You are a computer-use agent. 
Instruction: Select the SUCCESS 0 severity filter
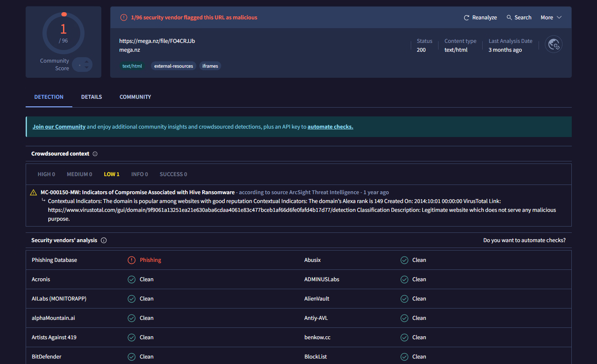tap(173, 174)
